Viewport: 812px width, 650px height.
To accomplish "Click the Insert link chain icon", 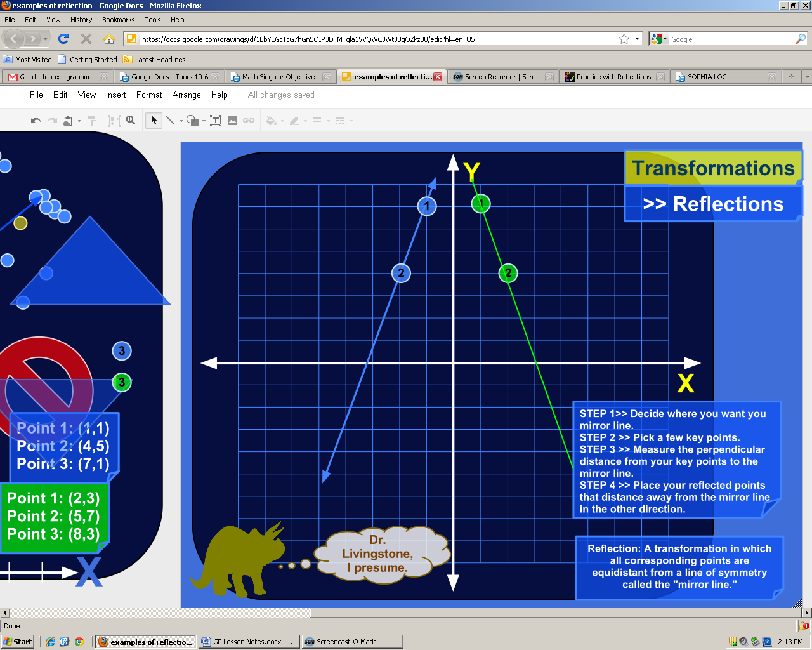I will click(249, 121).
